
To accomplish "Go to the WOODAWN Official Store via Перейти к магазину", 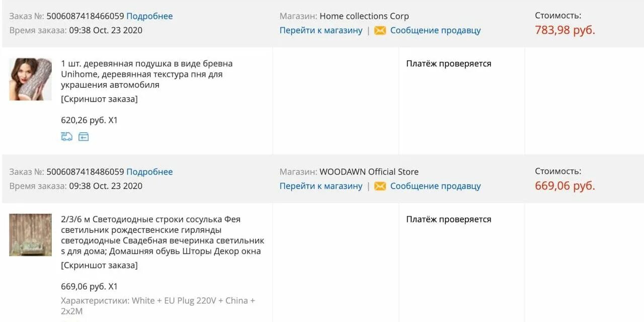I will point(321,186).
